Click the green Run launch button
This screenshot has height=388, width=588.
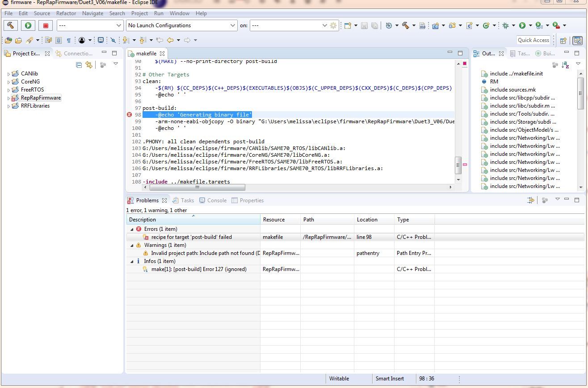[28, 25]
